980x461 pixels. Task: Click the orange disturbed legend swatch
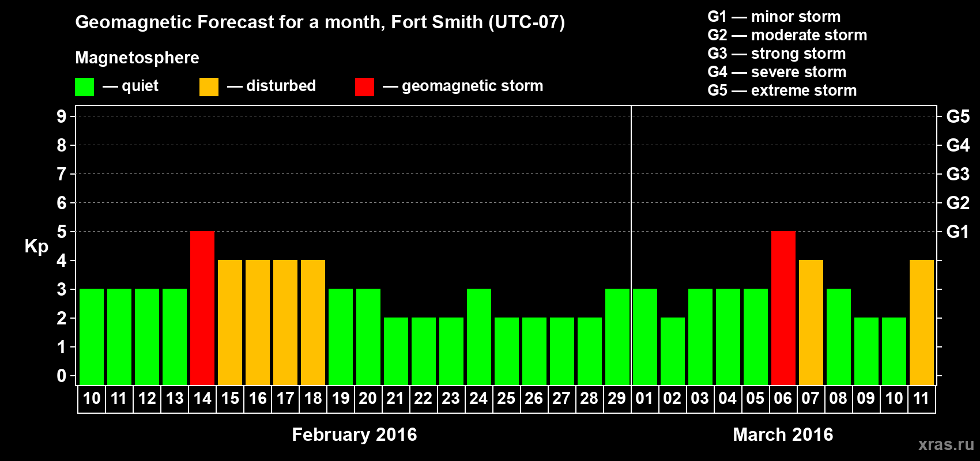tap(209, 87)
